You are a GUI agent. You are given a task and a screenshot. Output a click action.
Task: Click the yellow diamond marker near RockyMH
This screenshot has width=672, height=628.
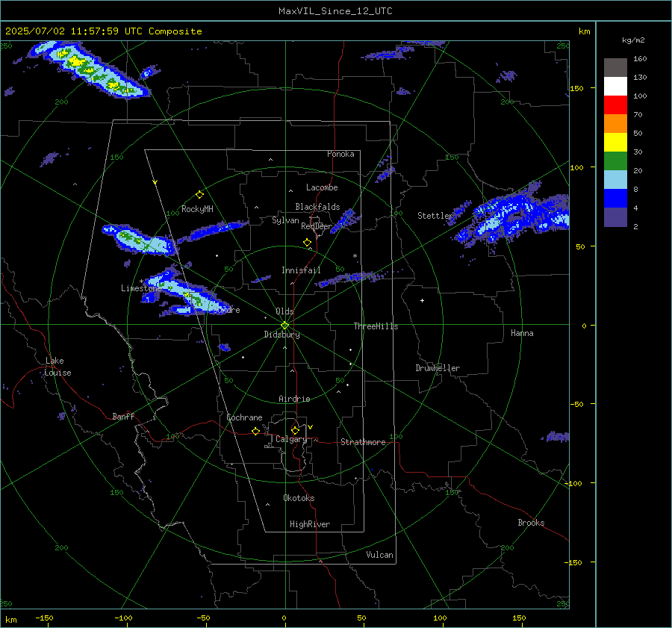click(199, 195)
